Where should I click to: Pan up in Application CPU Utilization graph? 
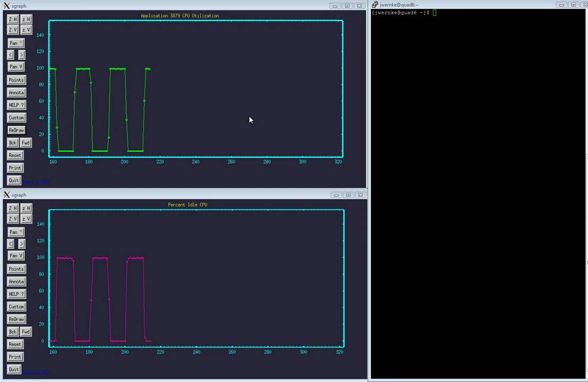(x=16, y=43)
